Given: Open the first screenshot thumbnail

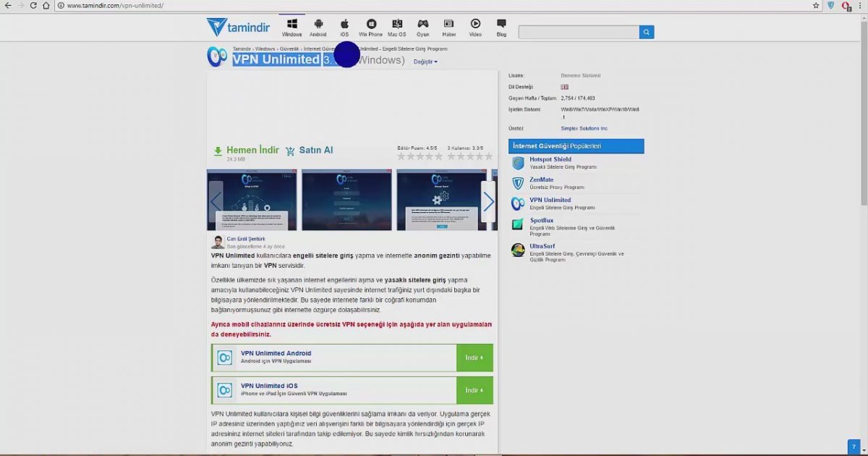Looking at the screenshot, I should click(252, 200).
